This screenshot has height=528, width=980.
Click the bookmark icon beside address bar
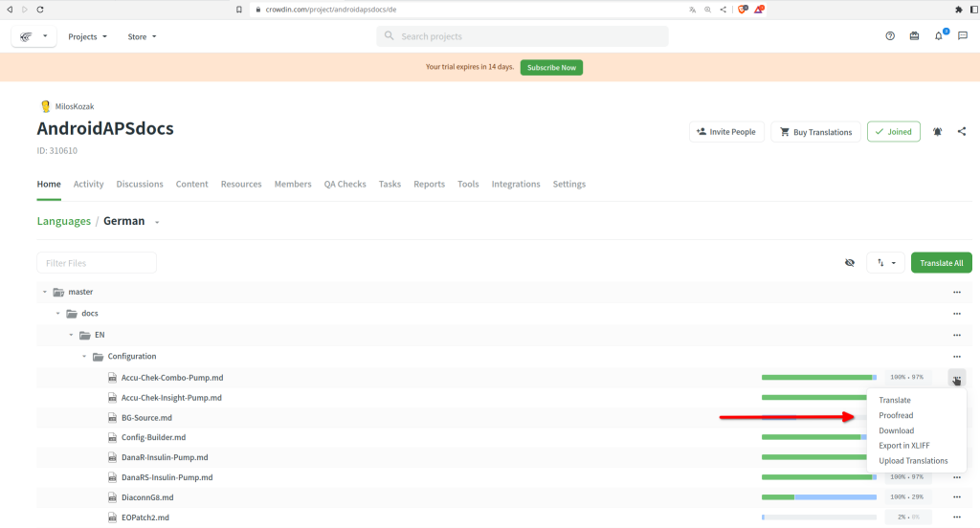click(238, 10)
